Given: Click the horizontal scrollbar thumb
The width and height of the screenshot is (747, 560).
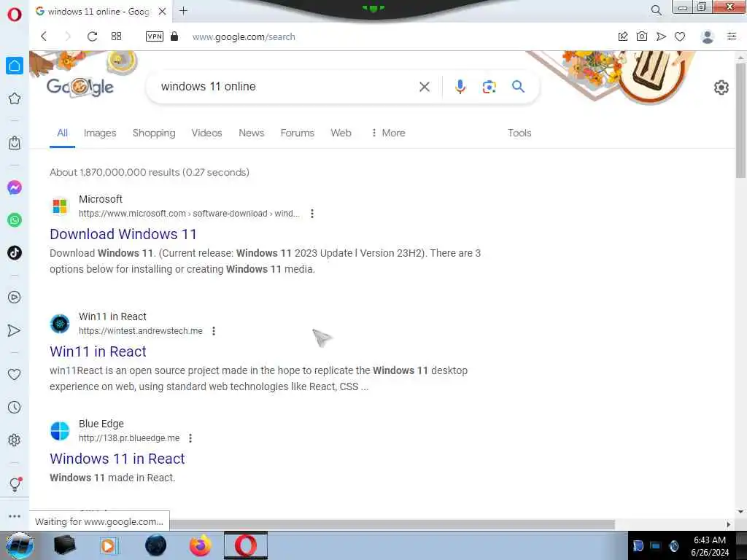Looking at the screenshot, I should [x=392, y=525].
